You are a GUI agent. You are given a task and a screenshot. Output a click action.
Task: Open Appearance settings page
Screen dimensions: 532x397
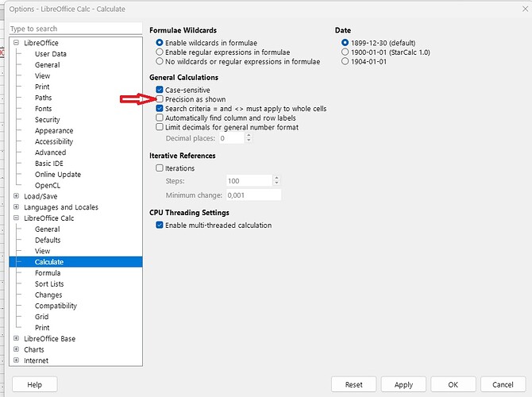(54, 131)
